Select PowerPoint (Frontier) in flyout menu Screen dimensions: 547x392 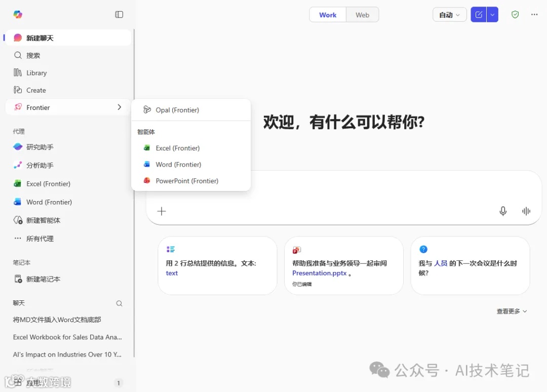(x=191, y=181)
